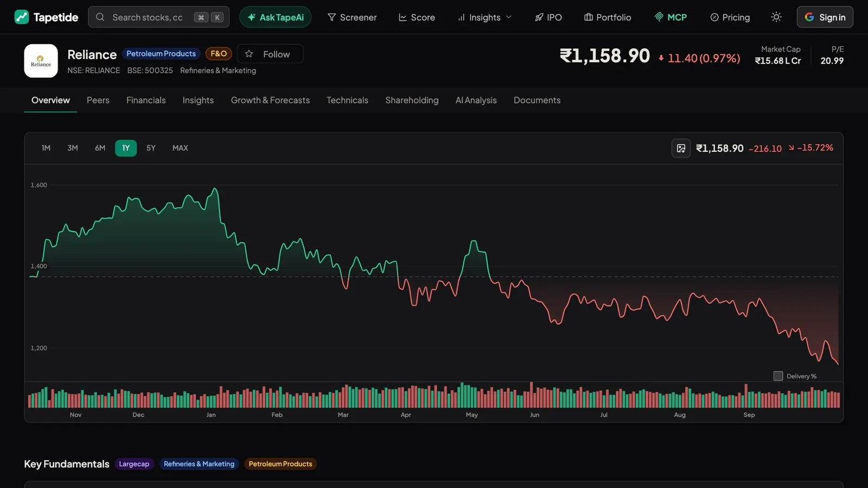The height and width of the screenshot is (488, 868).
Task: Select the MAX chart range
Action: (180, 148)
